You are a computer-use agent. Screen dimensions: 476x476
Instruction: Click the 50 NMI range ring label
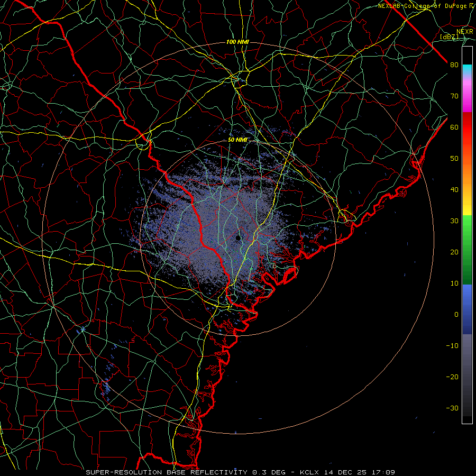click(237, 140)
